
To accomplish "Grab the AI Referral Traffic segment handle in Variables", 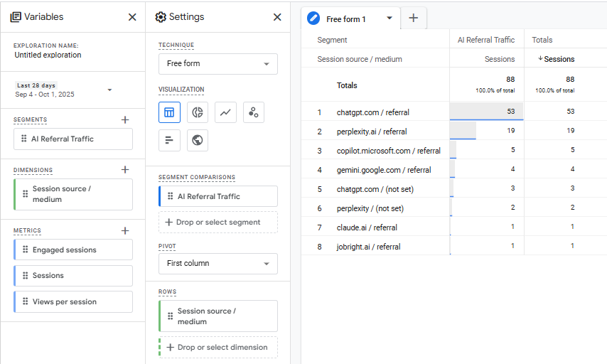I will [24, 139].
